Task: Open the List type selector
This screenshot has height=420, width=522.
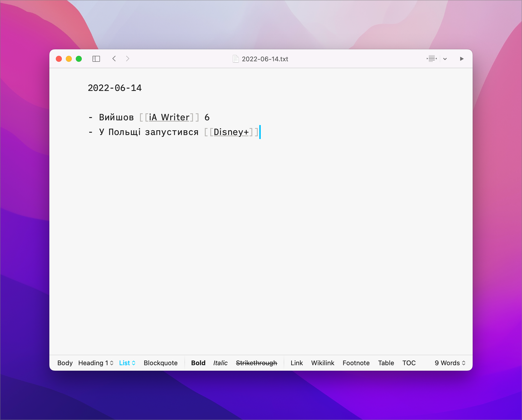Action: (127, 363)
